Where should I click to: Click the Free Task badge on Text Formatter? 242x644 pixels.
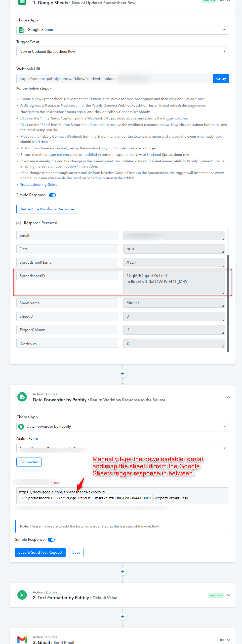[216, 595]
